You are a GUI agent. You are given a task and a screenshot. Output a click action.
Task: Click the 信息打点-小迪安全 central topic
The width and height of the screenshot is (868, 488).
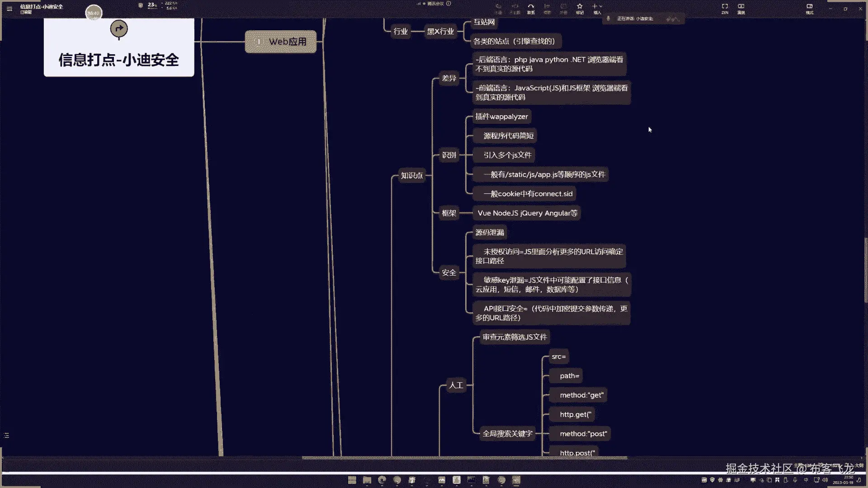[x=119, y=59]
